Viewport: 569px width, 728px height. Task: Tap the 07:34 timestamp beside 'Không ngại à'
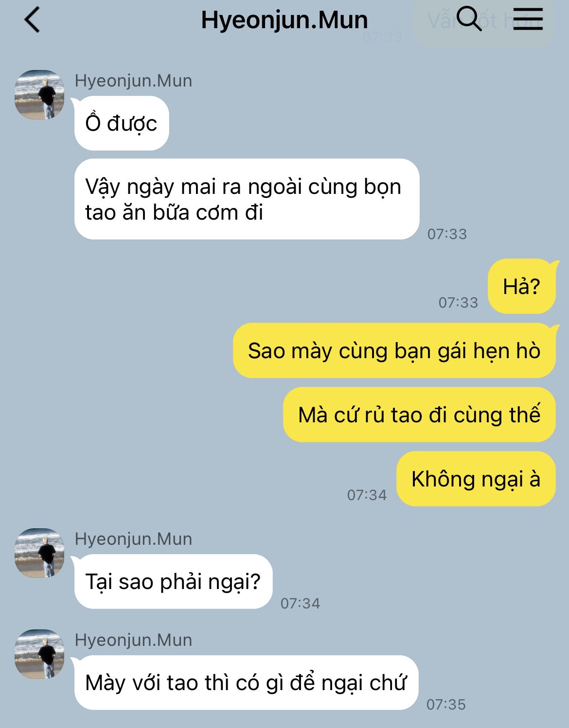click(367, 495)
